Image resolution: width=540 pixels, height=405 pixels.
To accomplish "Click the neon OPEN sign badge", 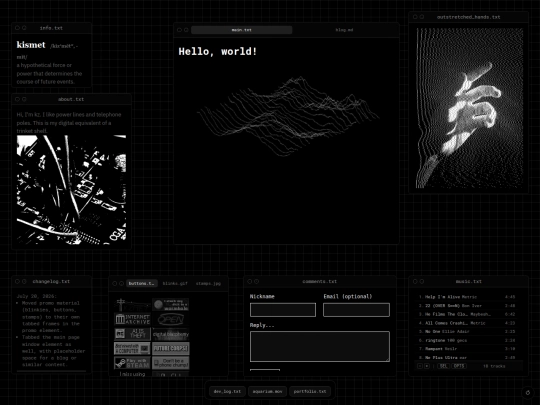I will (x=170, y=319).
